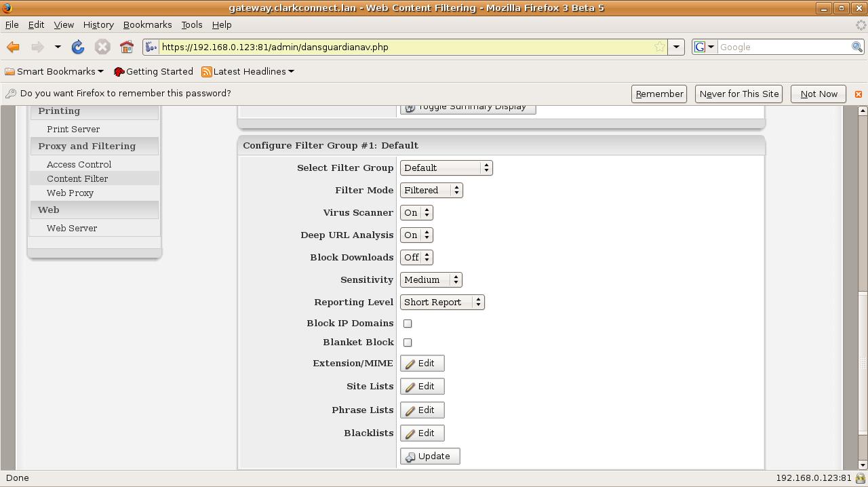The height and width of the screenshot is (487, 868).
Task: Open the Virus Scanner On/Off dropdown
Action: coord(416,213)
